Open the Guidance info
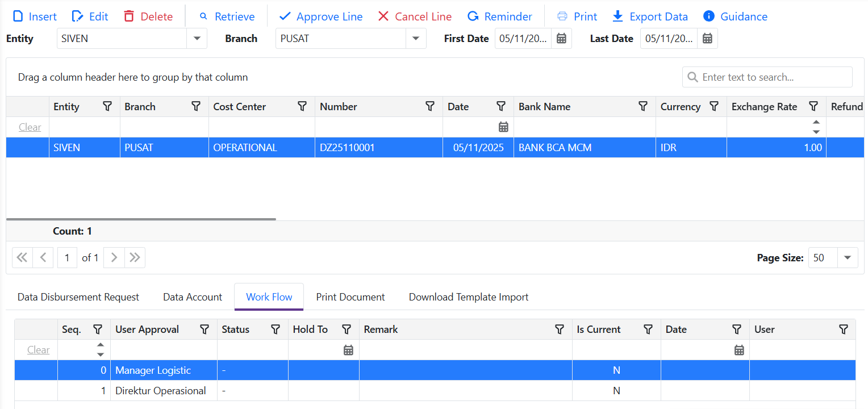 735,16
